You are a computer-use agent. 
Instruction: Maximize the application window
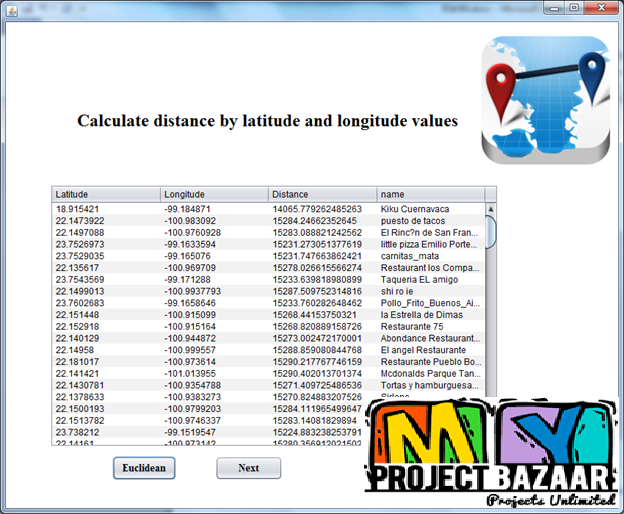pos(574,7)
